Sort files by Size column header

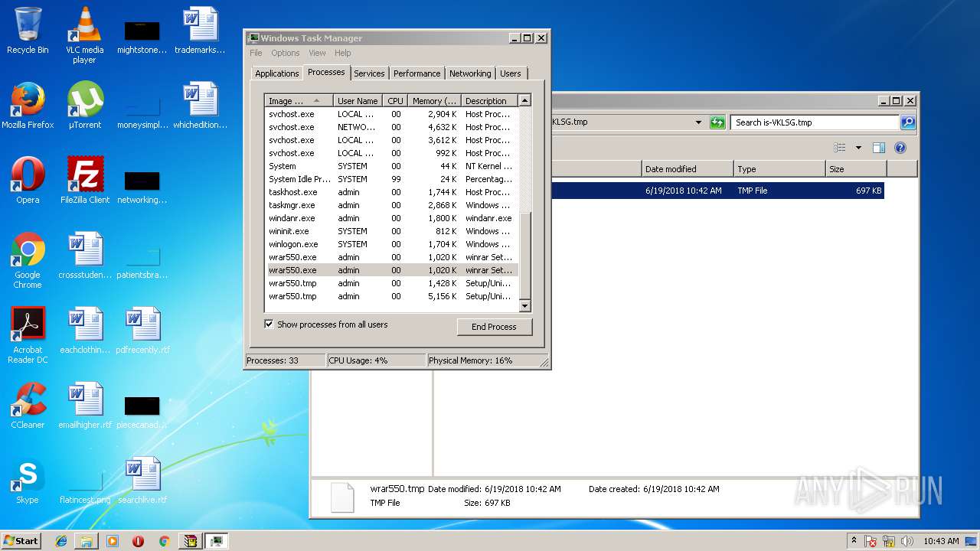(855, 169)
